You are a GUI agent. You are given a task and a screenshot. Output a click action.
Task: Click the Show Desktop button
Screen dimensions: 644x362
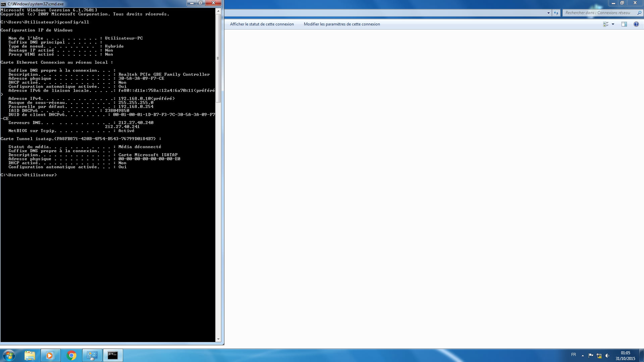point(642,355)
